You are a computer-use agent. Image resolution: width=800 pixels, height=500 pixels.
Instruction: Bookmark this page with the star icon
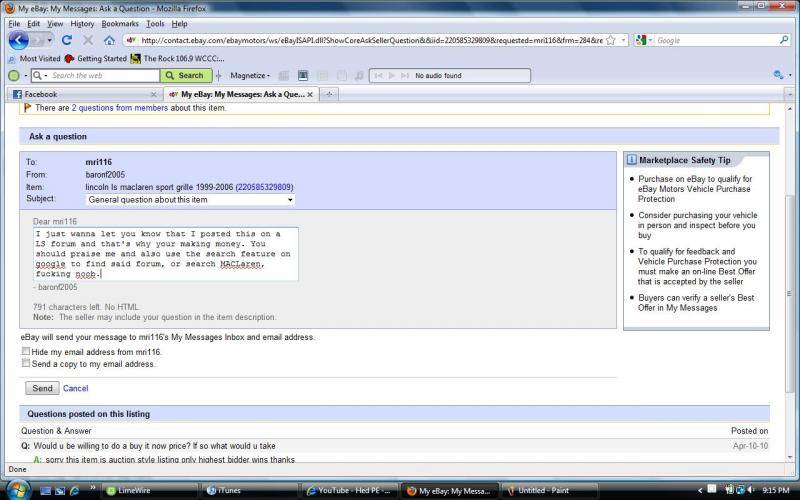click(612, 40)
